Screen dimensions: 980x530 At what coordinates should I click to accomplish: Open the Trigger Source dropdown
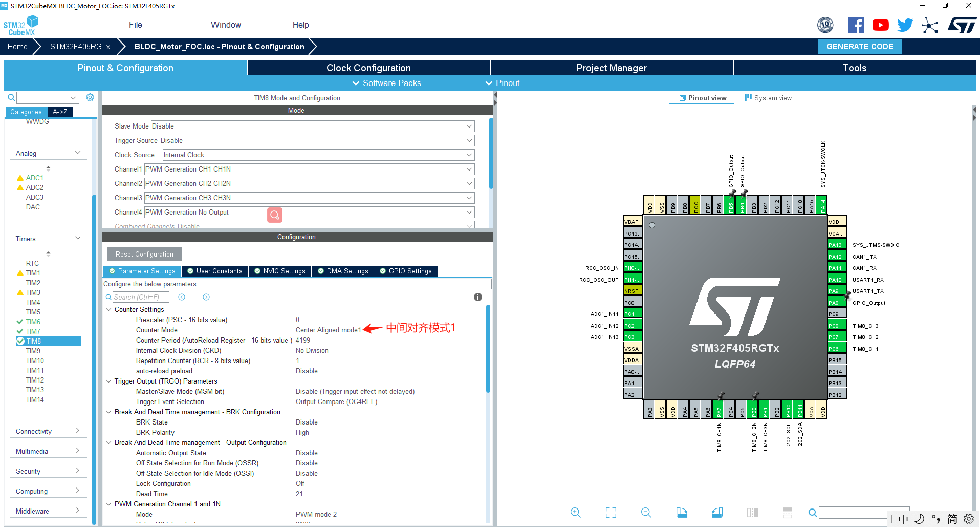[x=317, y=140]
